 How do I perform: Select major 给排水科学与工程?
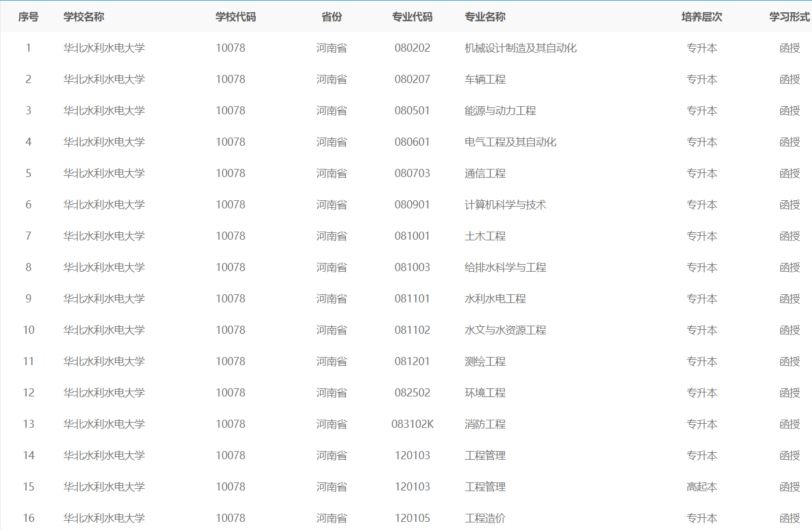point(505,268)
